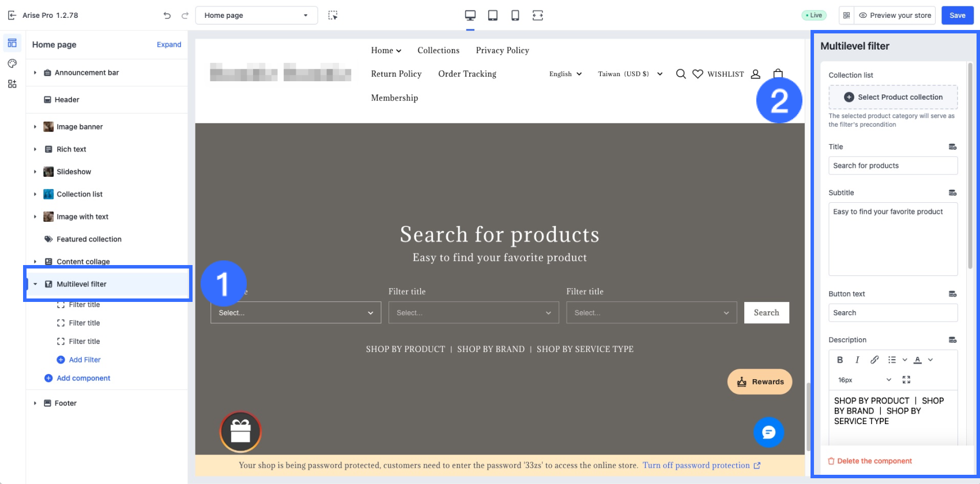
Task: Click the undo arrow icon
Action: point(167,16)
